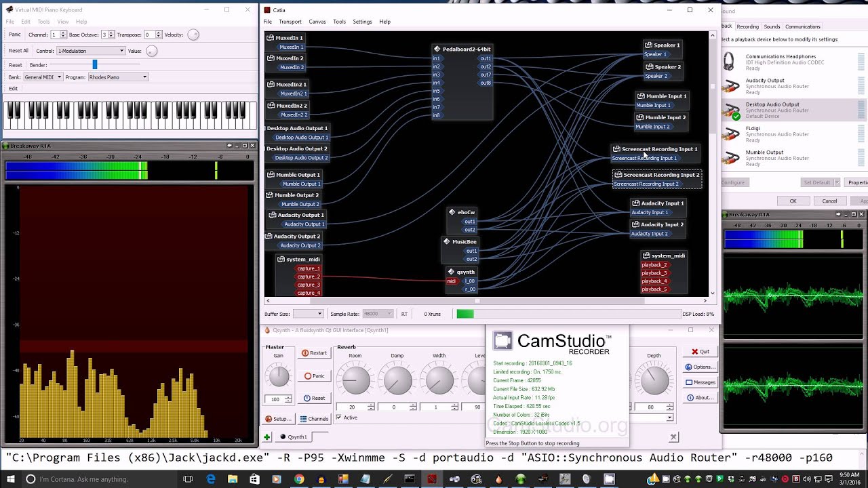Screen dimensions: 868x488
Task: Click Panic in Virtual MIDI Piano Keyboard
Action: (x=15, y=35)
